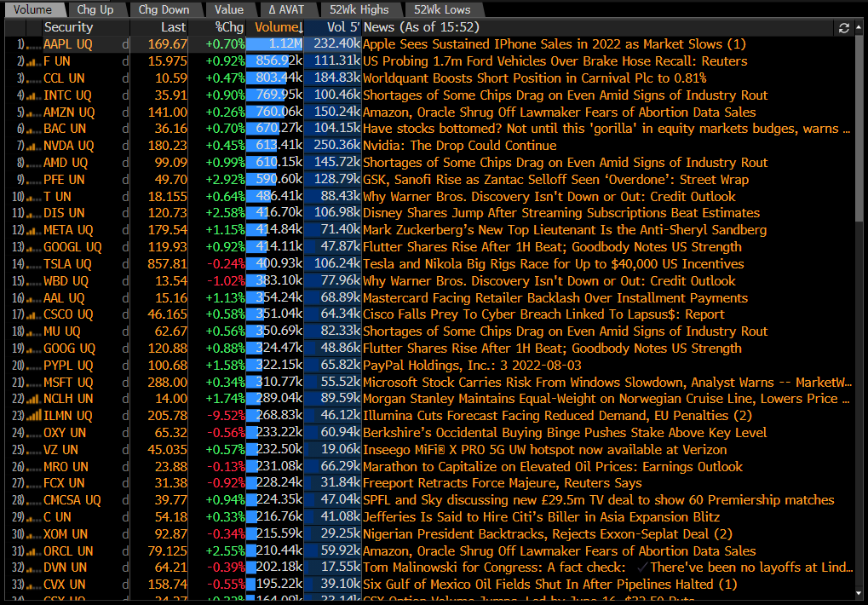Click the 857.81 last price for TSLA
The height and width of the screenshot is (605, 868).
(x=168, y=264)
